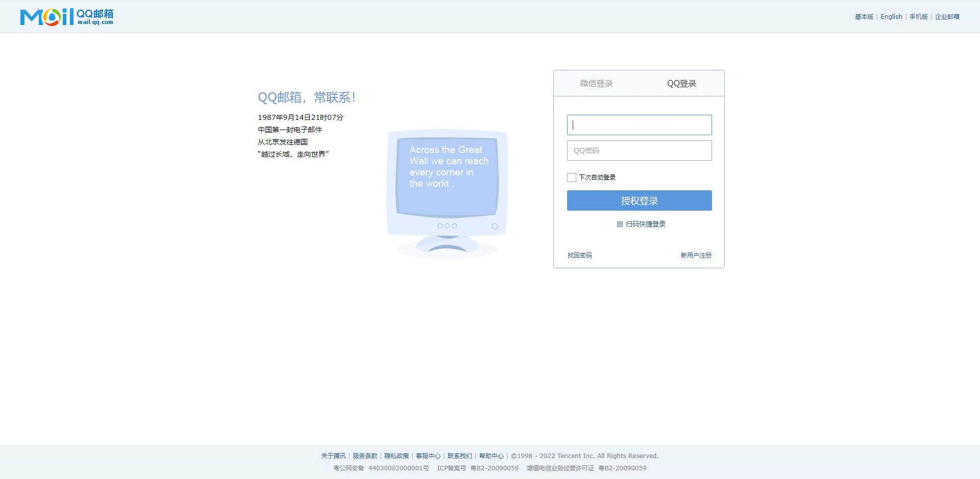The height and width of the screenshot is (479, 980).
Task: Click the QQ Mail logo
Action: [67, 16]
